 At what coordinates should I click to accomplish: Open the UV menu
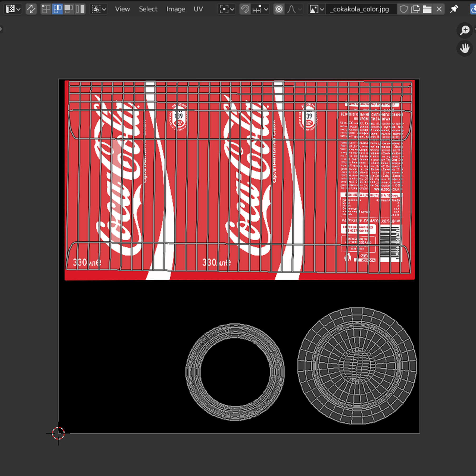pos(198,9)
